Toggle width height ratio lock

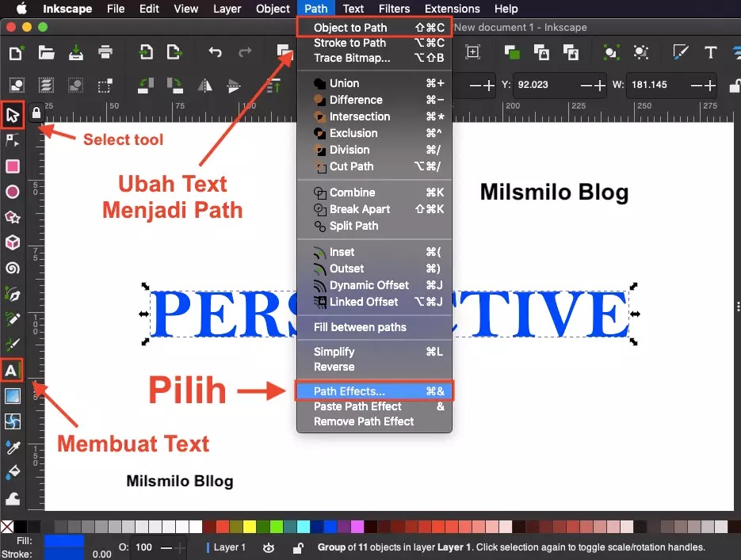click(x=735, y=86)
